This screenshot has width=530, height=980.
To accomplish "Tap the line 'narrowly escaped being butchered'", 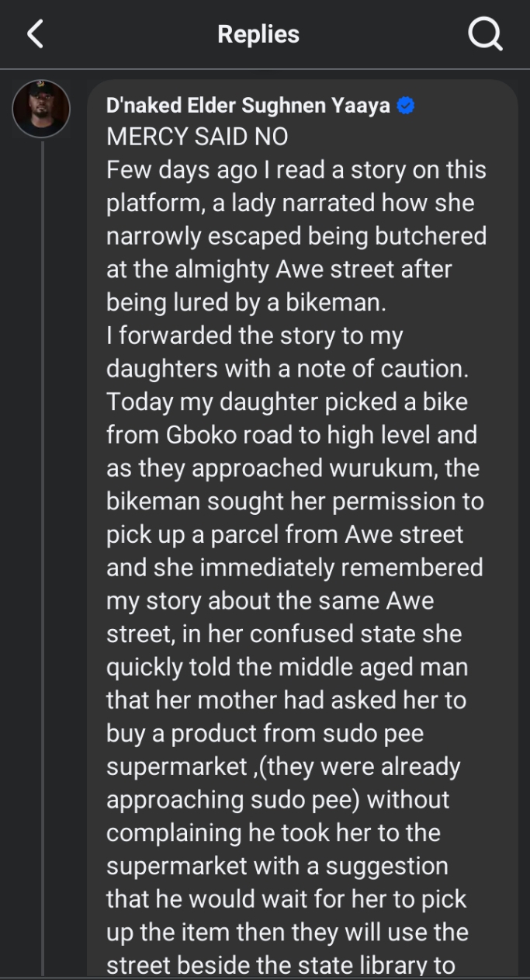I will pyautogui.click(x=296, y=236).
